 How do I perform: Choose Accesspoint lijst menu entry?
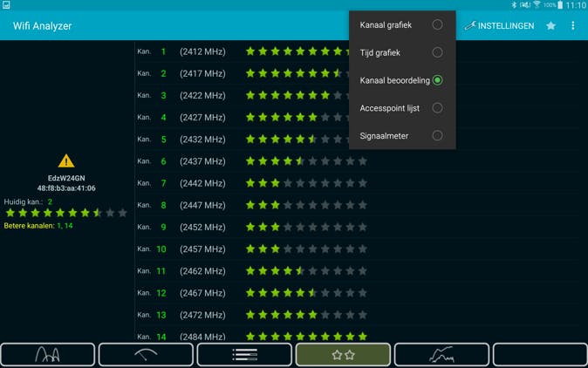[x=402, y=108]
